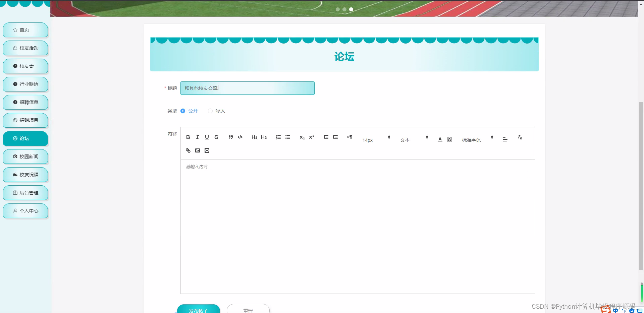The image size is (644, 313).
Task: Click the 标题 title input field
Action: 247,88
